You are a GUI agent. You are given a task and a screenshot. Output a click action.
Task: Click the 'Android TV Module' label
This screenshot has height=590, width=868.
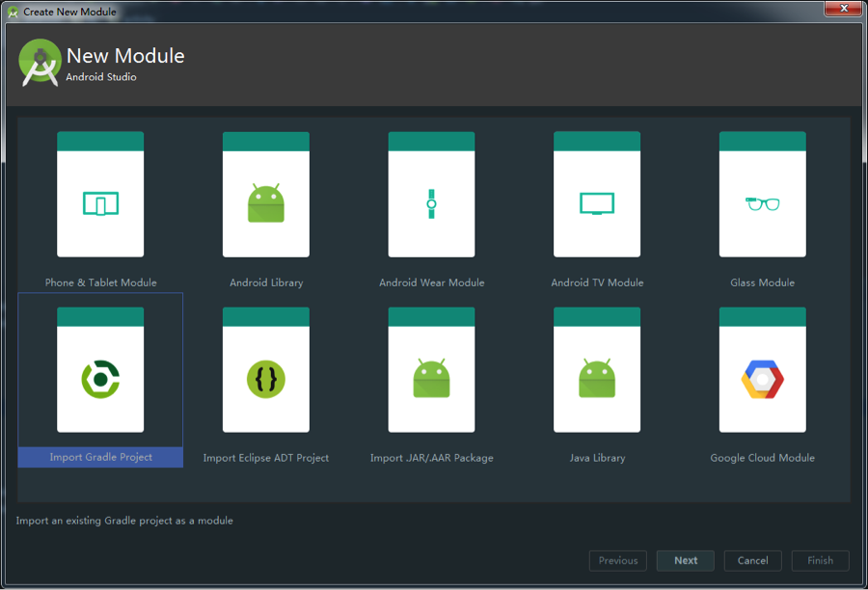tap(597, 282)
